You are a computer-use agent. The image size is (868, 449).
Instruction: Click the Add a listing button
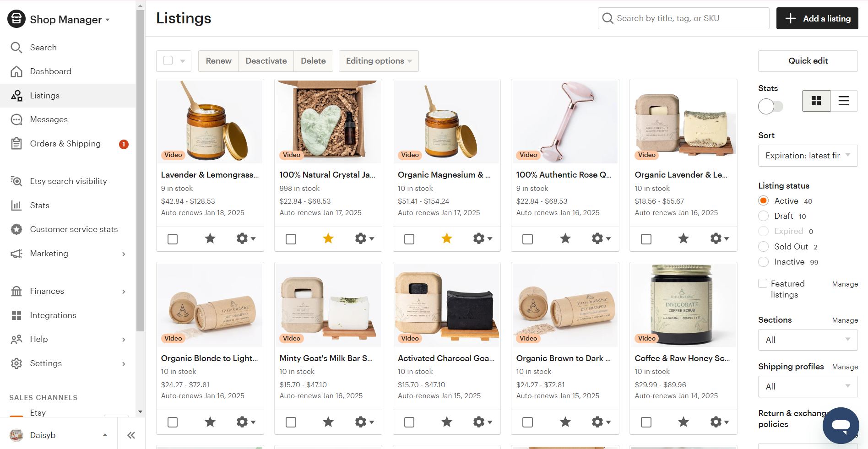coord(817,18)
